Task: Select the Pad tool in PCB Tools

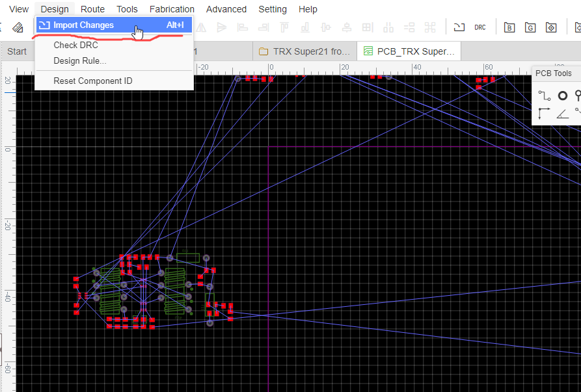Action: [x=562, y=96]
